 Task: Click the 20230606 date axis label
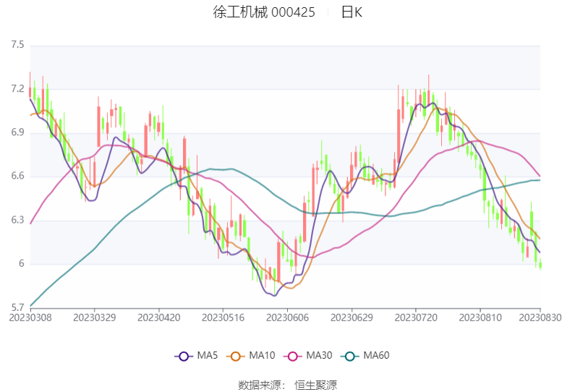287,318
